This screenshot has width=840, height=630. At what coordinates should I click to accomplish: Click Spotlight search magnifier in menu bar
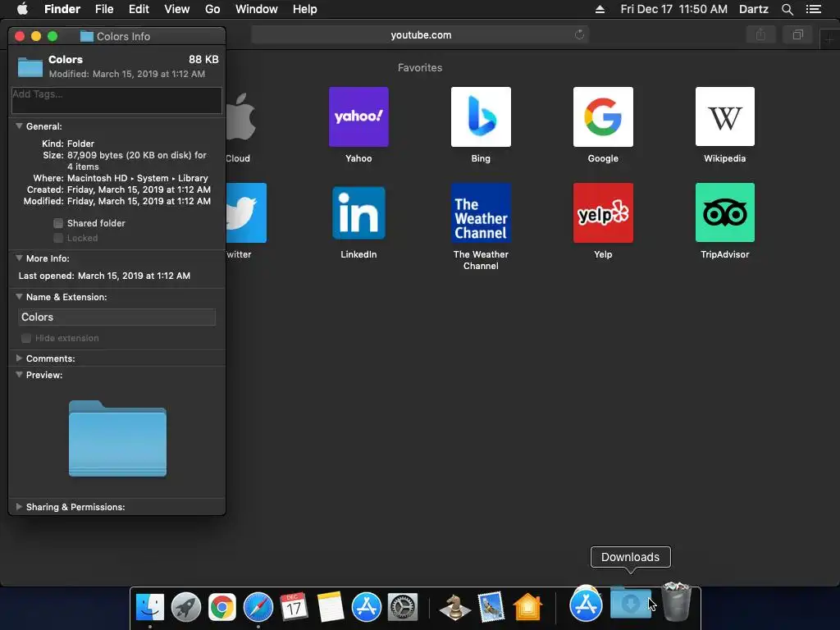tap(787, 9)
